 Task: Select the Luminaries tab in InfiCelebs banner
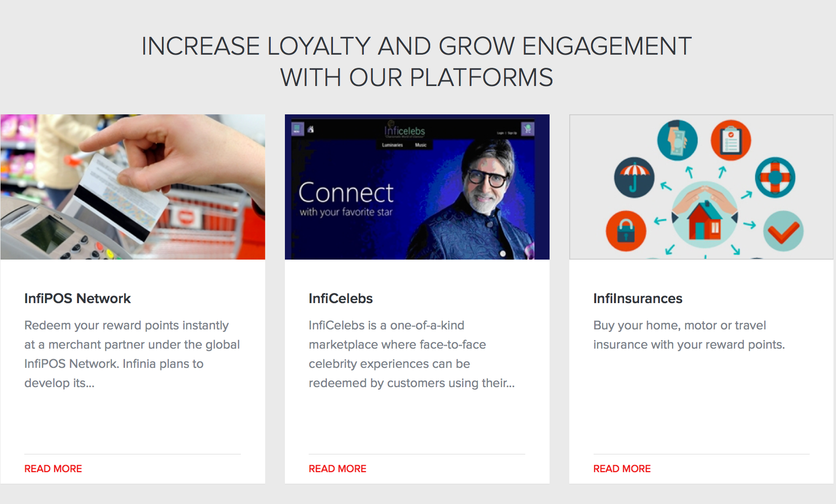(x=392, y=145)
